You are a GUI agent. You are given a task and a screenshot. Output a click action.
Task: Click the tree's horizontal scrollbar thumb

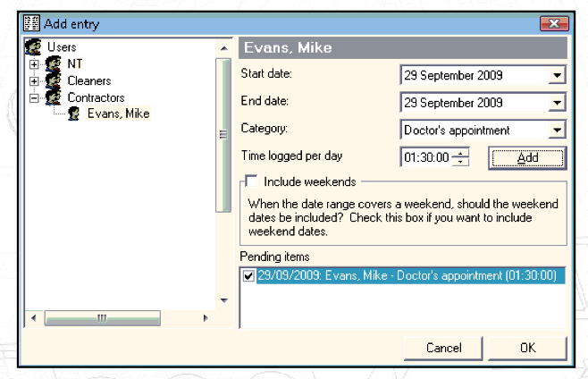click(x=103, y=318)
